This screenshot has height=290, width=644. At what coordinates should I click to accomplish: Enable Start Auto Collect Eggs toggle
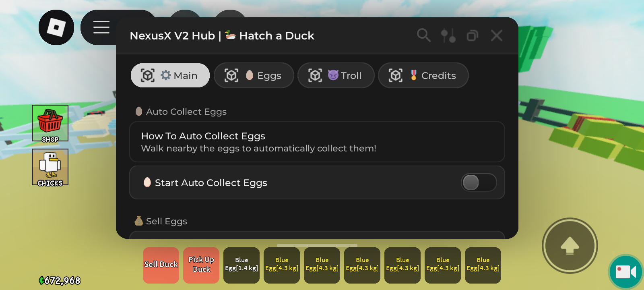(x=479, y=182)
